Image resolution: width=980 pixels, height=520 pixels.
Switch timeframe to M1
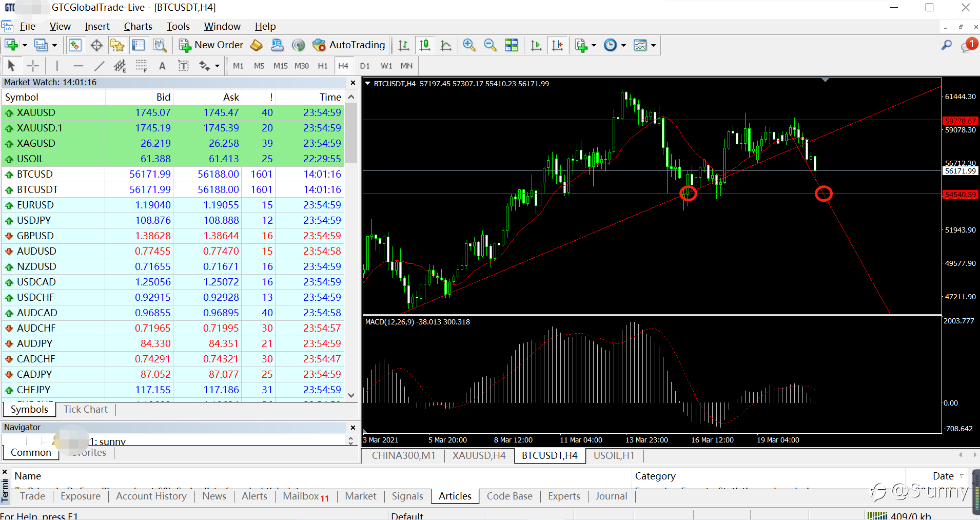tap(238, 66)
